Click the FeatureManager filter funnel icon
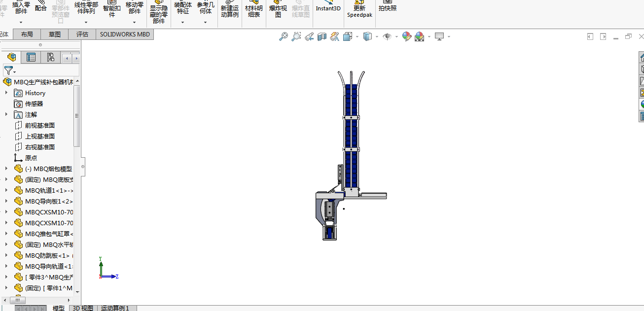This screenshot has height=311, width=644. click(x=8, y=70)
